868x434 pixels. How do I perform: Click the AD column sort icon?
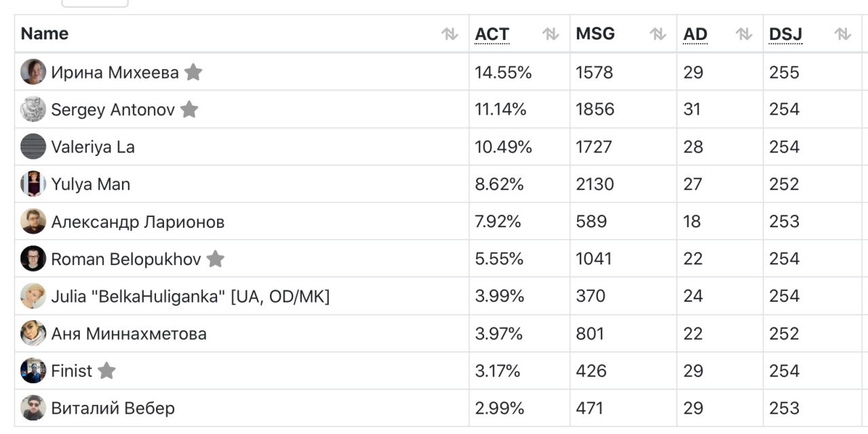(744, 34)
